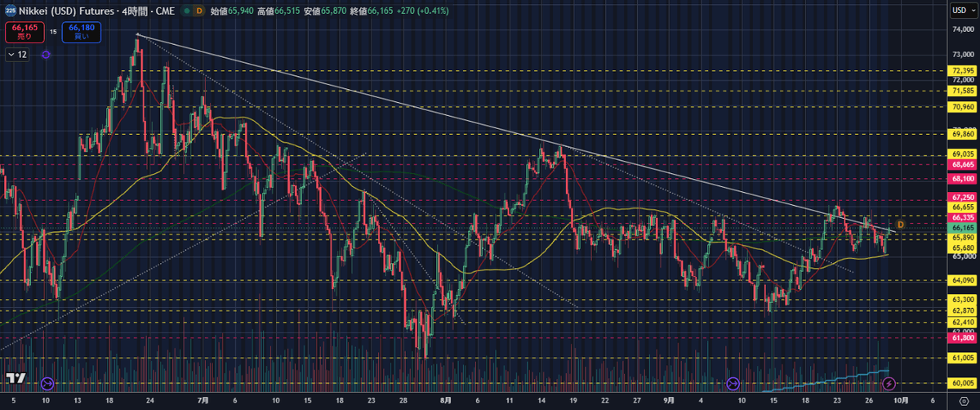Click the open value 始値65,940
This screenshot has height=410, width=980.
point(233,11)
